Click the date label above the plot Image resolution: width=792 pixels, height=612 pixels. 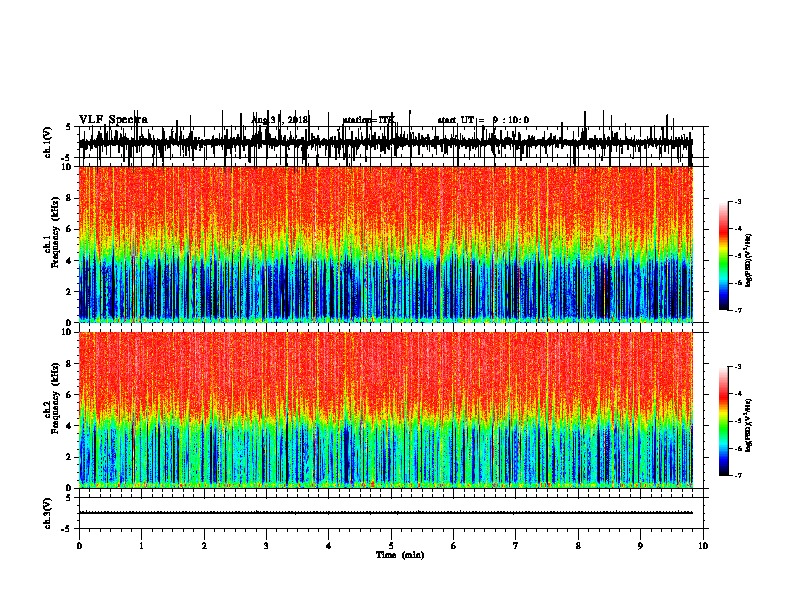280,120
